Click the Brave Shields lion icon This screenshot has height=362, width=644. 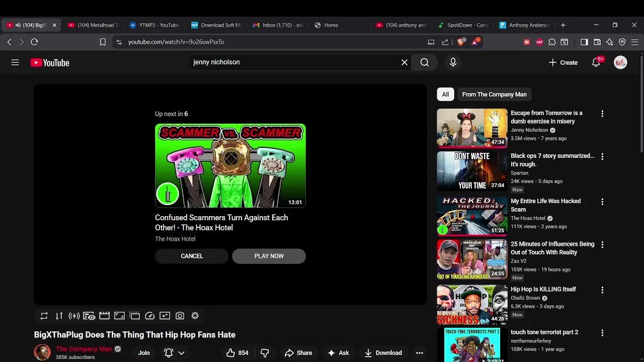(x=461, y=42)
